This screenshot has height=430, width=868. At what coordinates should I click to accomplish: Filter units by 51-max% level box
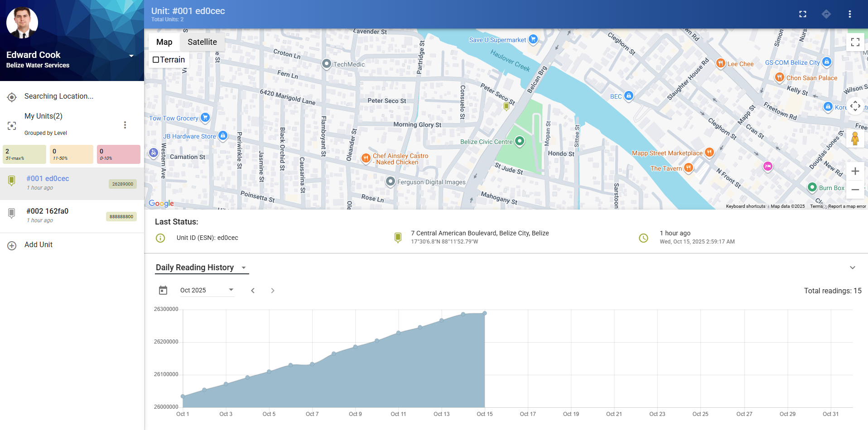(x=24, y=154)
